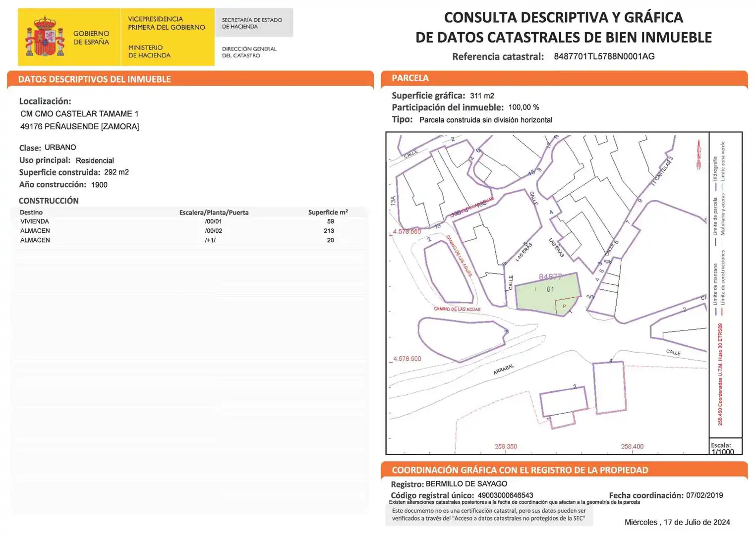Click 'VICEPRESIDENCIA PRIMERA DEL GOBIERNO' text
This screenshot has height=535, width=756.
[167, 23]
